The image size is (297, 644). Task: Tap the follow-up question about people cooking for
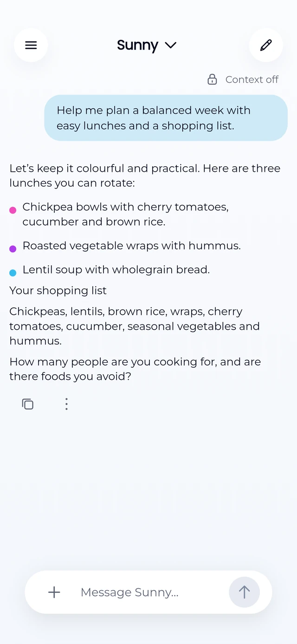coord(135,369)
